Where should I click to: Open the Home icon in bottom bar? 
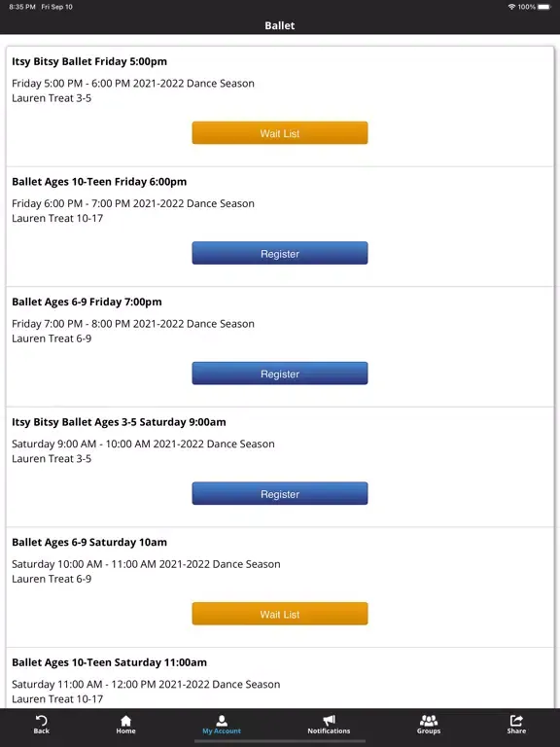pyautogui.click(x=125, y=721)
